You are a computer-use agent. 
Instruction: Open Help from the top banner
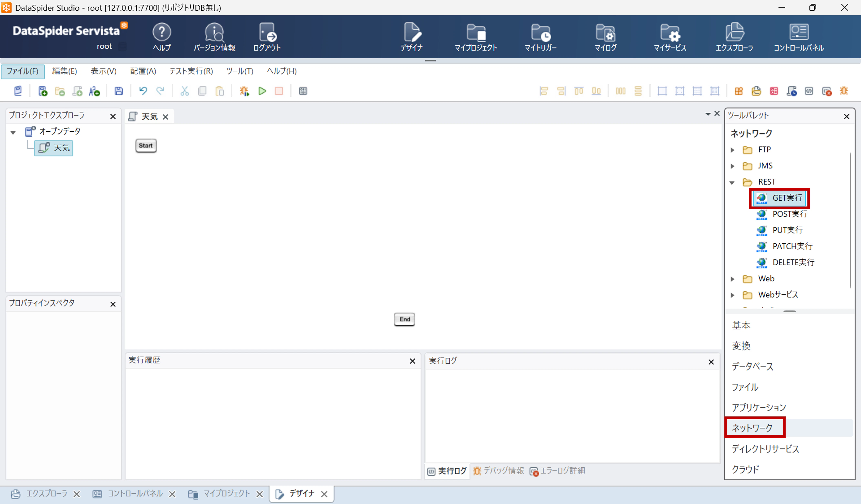point(162,37)
